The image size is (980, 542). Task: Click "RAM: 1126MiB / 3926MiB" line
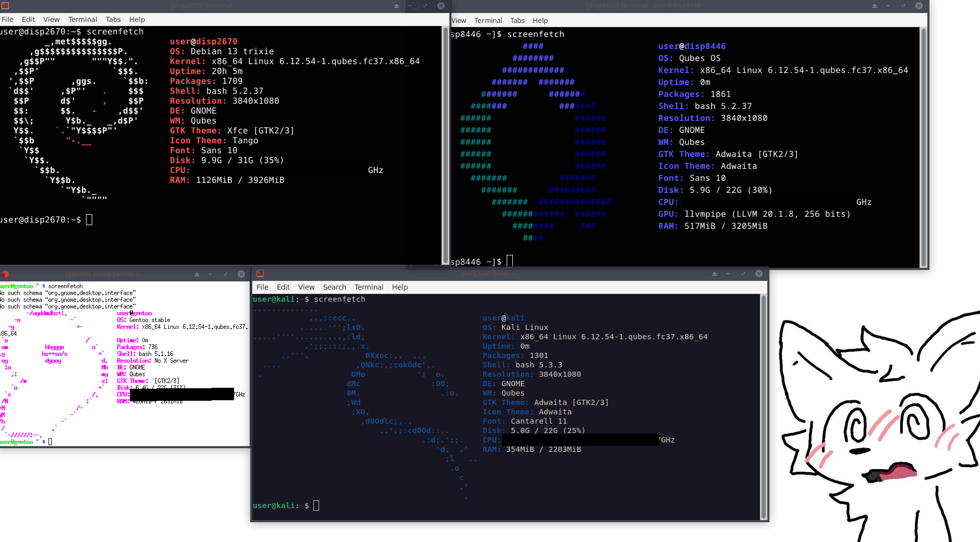tap(227, 180)
